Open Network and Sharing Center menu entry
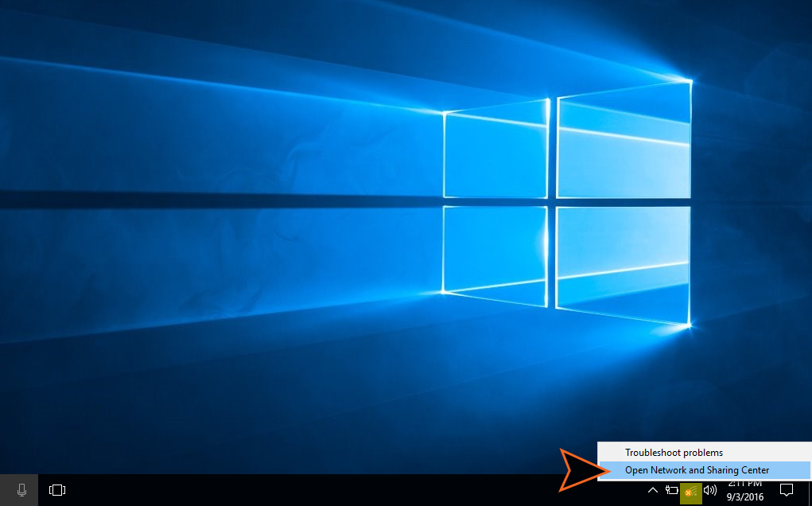This screenshot has width=812, height=506. click(x=705, y=470)
